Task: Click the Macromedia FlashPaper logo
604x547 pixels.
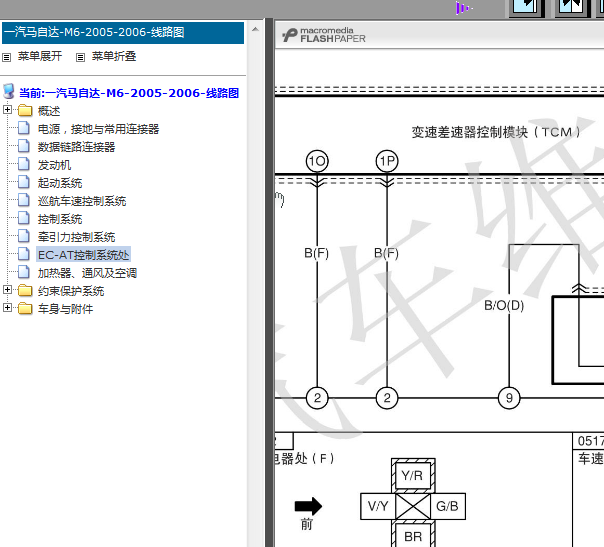Action: tap(324, 35)
